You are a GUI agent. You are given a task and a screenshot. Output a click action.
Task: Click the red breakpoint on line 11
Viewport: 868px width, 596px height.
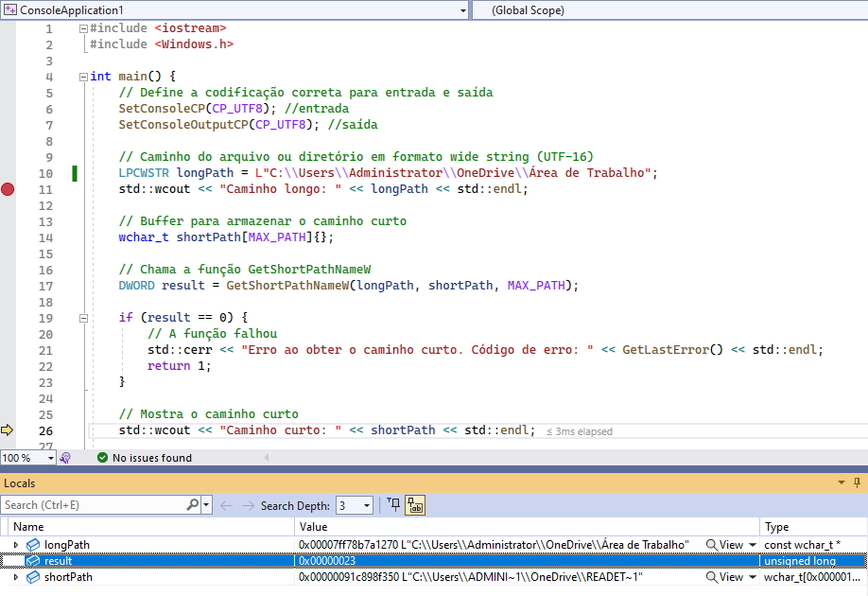click(x=9, y=189)
